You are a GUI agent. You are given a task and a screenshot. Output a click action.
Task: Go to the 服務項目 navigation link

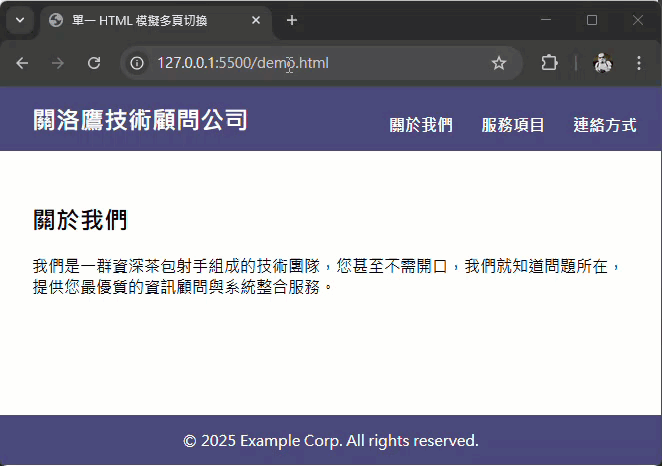pos(513,125)
